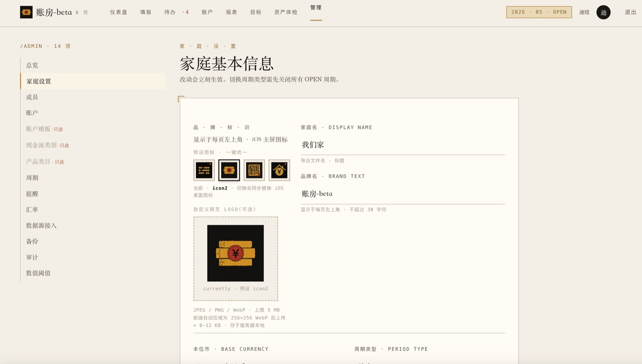Open 数值阈值 in the sidebar
The image size is (642, 364).
click(93, 273)
